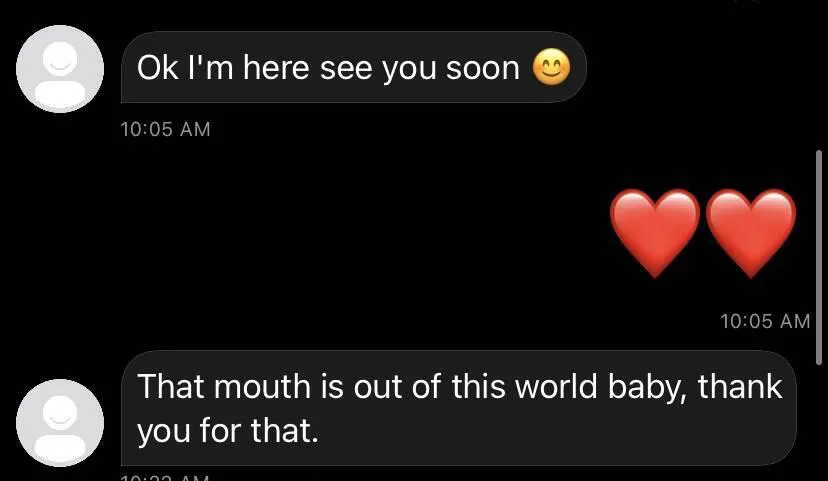
Task: Tap the right red heart emoji
Action: pyautogui.click(x=750, y=232)
